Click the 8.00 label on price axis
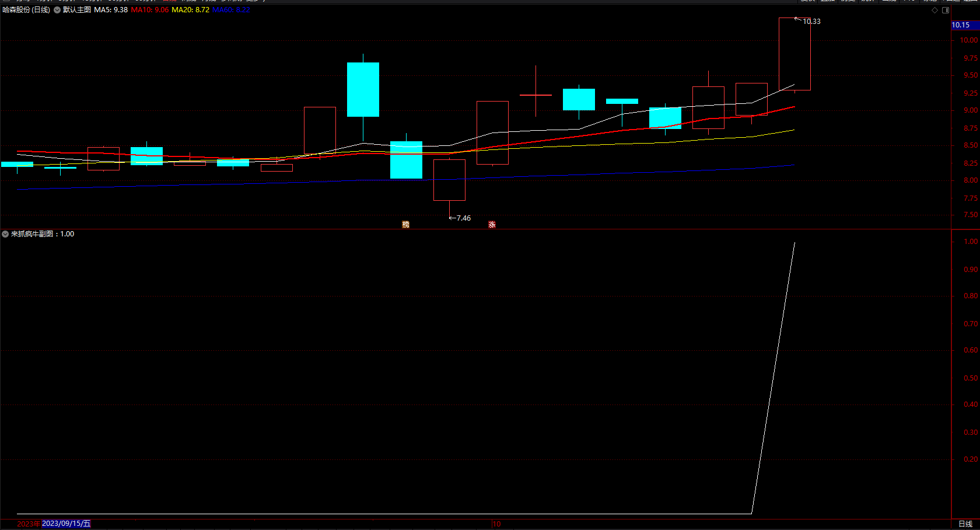 point(971,180)
